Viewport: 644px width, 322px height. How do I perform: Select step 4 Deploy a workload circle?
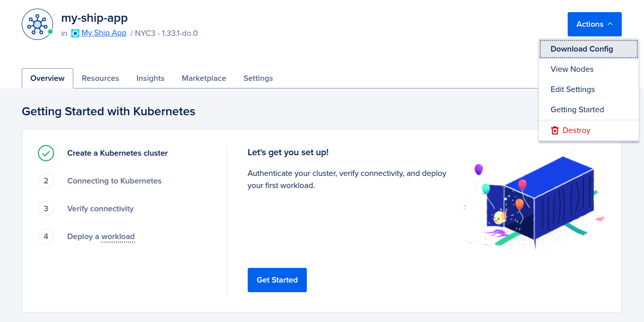click(46, 236)
